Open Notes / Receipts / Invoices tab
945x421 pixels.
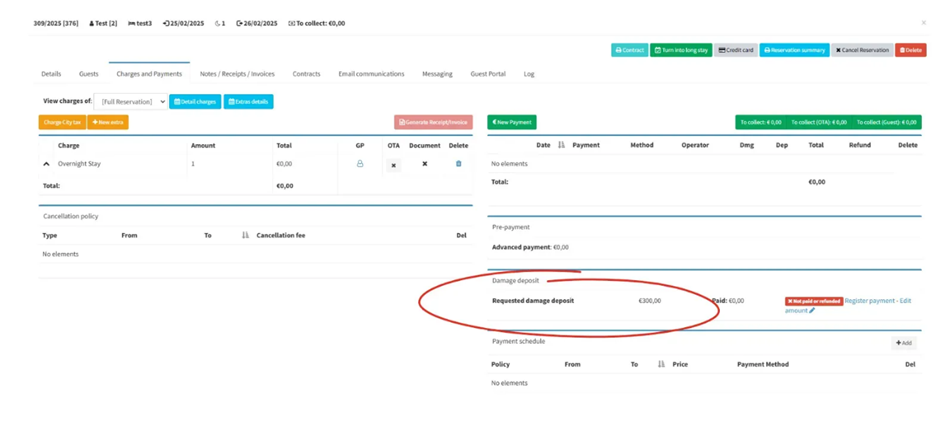coord(237,74)
